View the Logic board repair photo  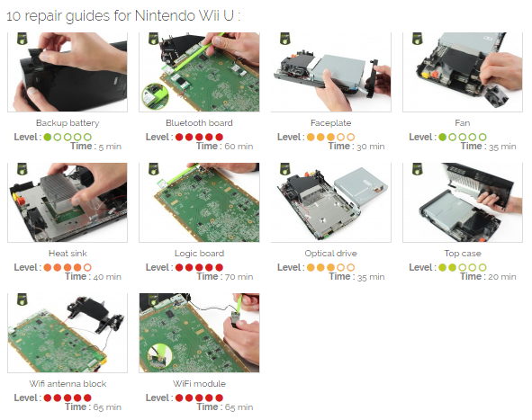(x=199, y=202)
